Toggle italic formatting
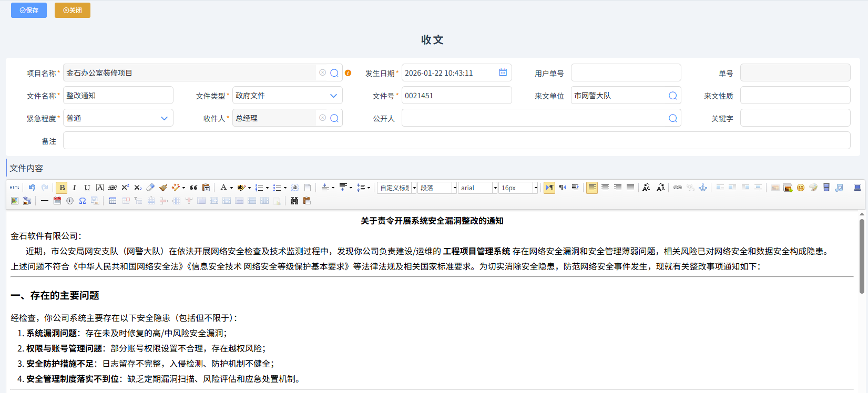Screen dimensions: 868x393 point(75,188)
